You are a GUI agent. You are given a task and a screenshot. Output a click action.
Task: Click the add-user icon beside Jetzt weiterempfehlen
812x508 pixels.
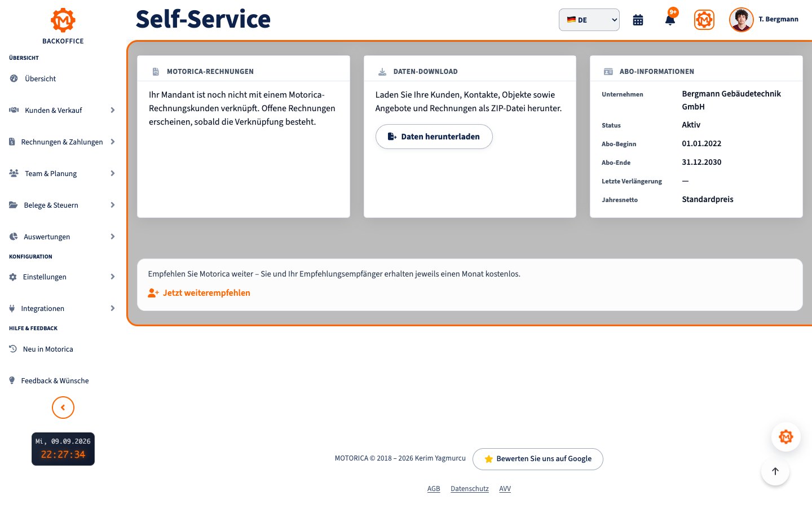tap(153, 293)
